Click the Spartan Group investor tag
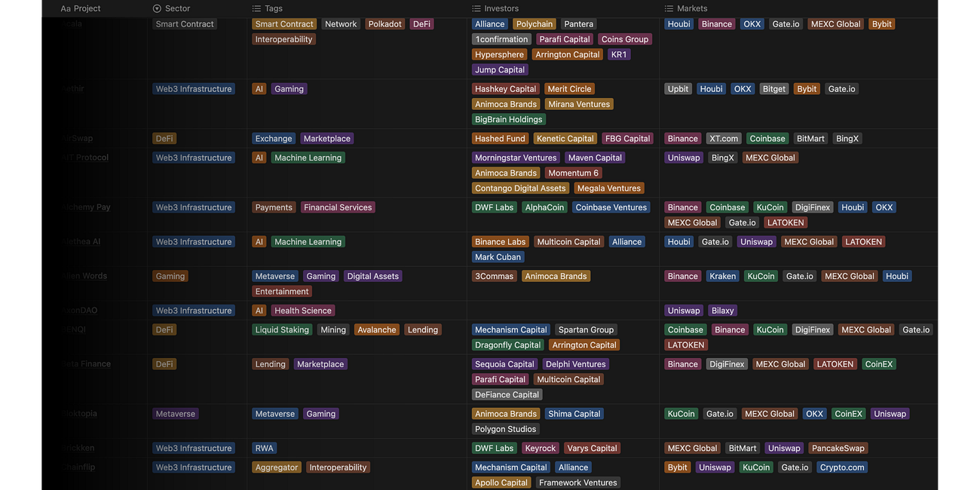The width and height of the screenshot is (980, 490). 586,330
